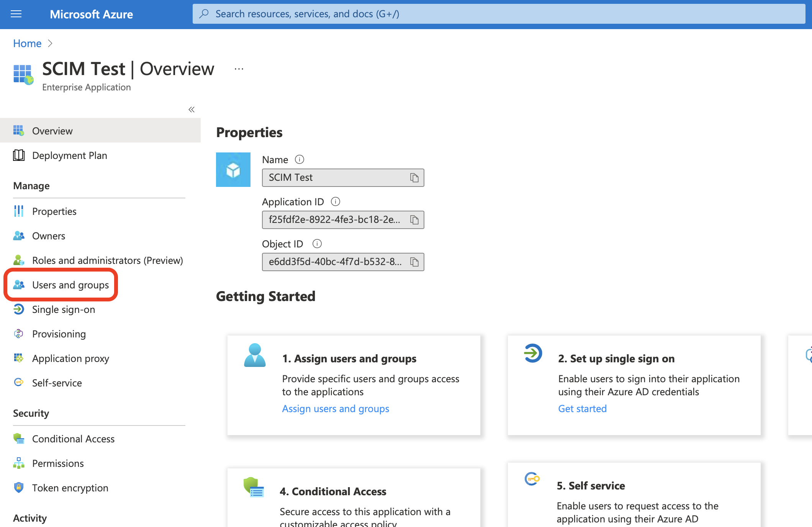Click the '1. Assign users and groups' heading

click(349, 358)
